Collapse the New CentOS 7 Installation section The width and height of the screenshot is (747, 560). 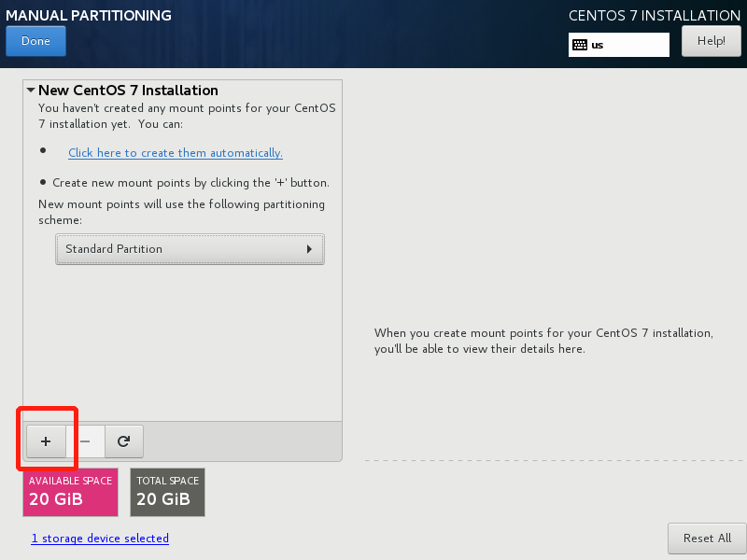click(x=31, y=90)
